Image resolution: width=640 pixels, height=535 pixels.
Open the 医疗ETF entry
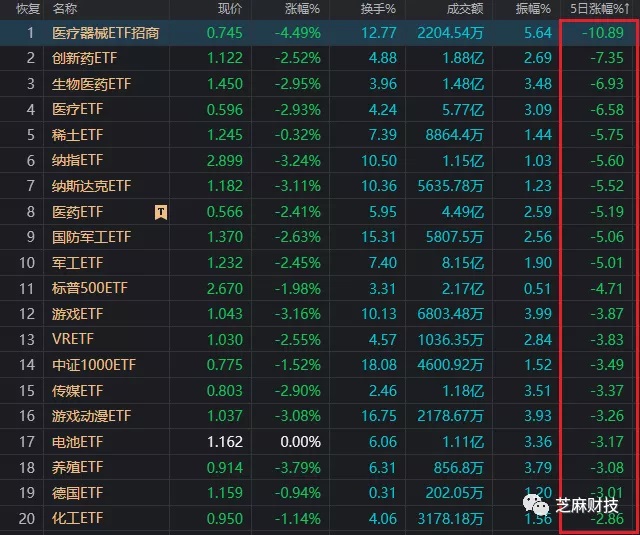pyautogui.click(x=77, y=109)
